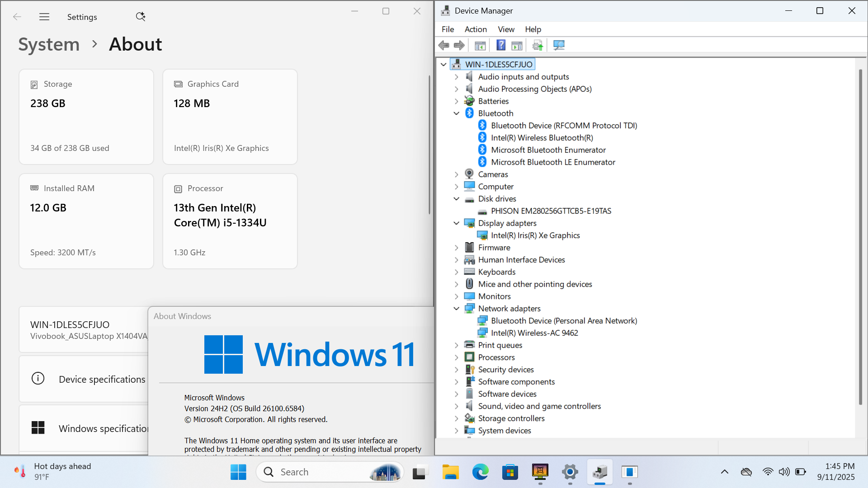
Task: Click the Settings window vertical scrollbar
Action: [x=429, y=145]
